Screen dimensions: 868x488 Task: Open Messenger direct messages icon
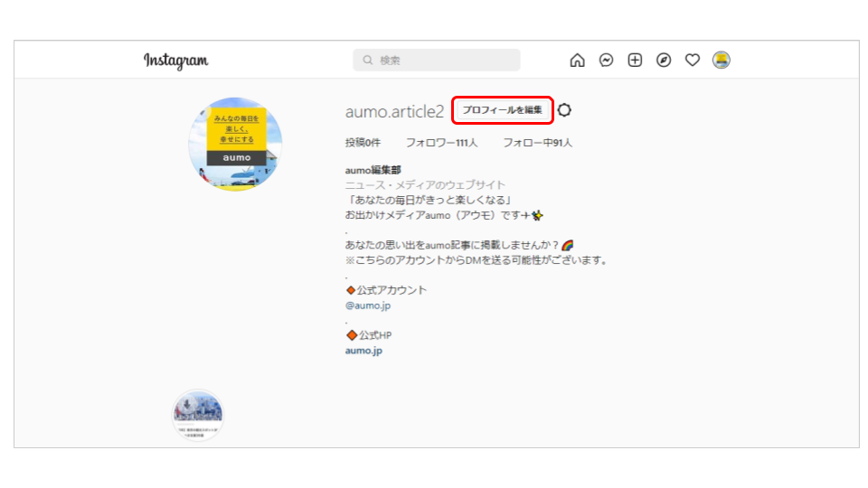point(606,60)
